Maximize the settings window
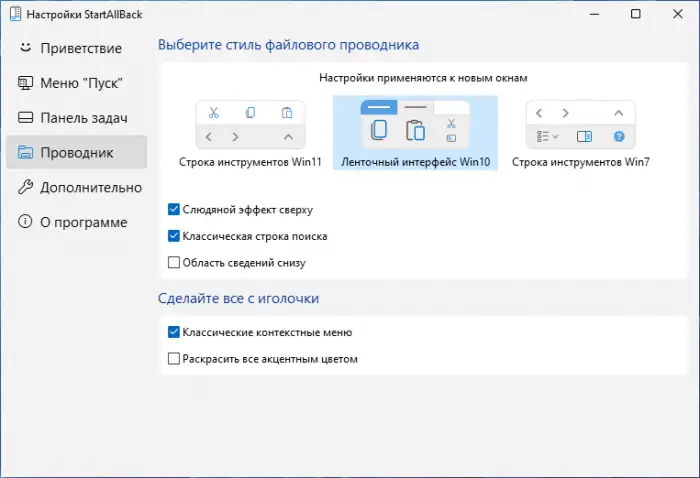 636,14
